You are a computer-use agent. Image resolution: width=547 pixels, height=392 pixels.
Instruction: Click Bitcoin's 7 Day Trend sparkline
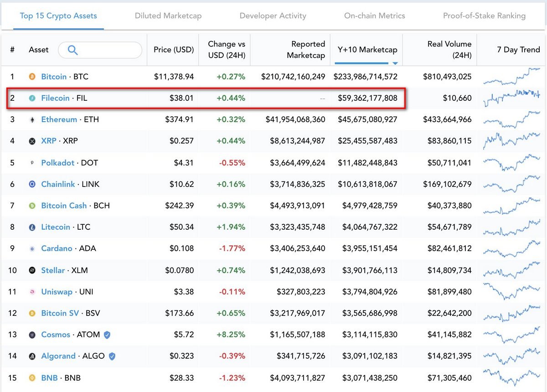[x=511, y=77]
